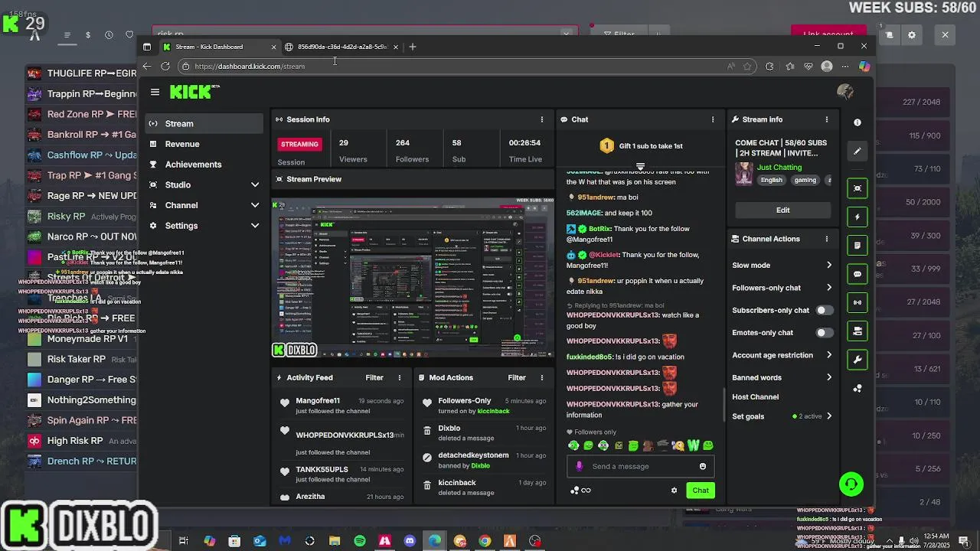Screen dimensions: 980x551
Task: Open Mod Actions Filter dropdown
Action: [517, 377]
